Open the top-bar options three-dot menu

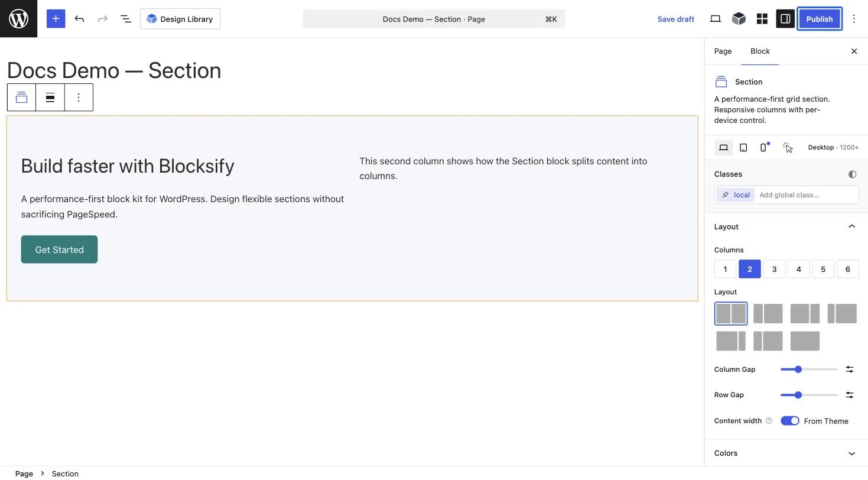[854, 19]
